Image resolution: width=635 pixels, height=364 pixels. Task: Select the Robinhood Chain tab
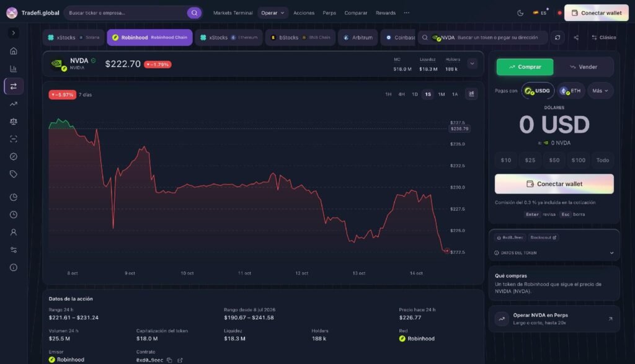tap(149, 38)
